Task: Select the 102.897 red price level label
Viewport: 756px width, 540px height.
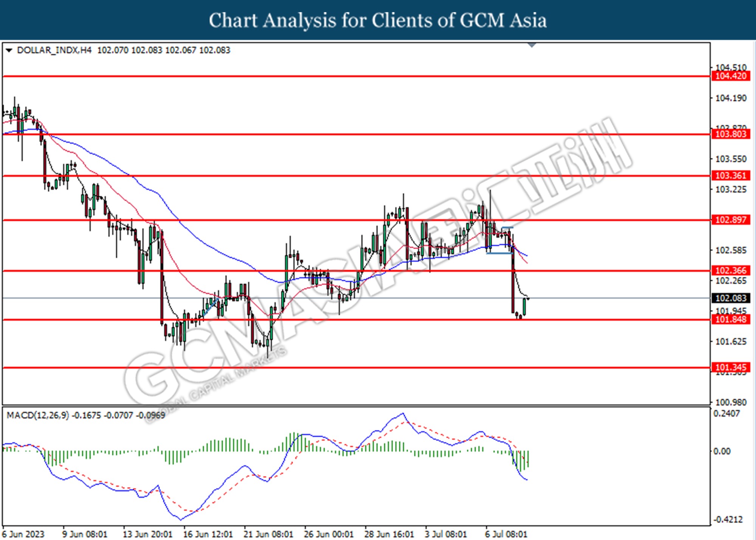Action: pyautogui.click(x=731, y=220)
